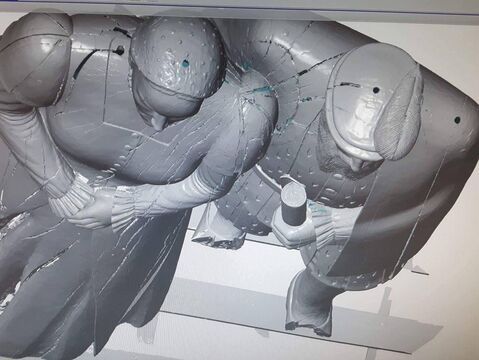Select the teal-marked hole on the middle helmet
The width and height of the screenshot is (479, 360).
(x=184, y=63)
